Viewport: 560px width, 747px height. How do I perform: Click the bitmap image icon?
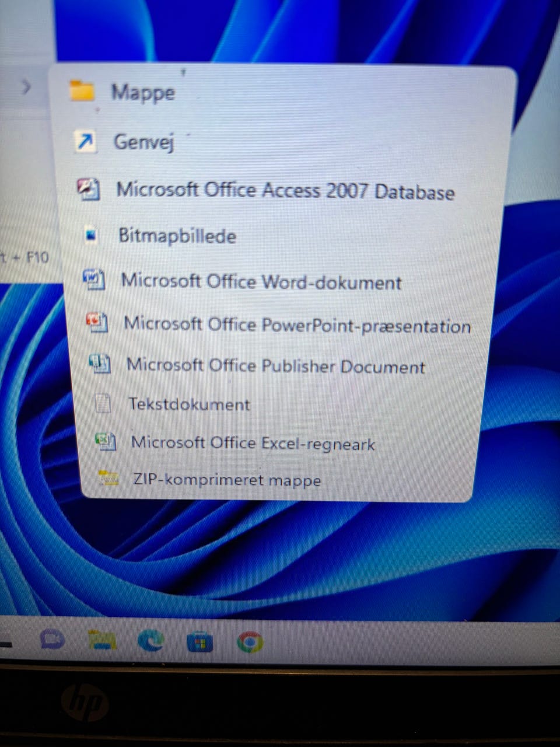coord(90,235)
